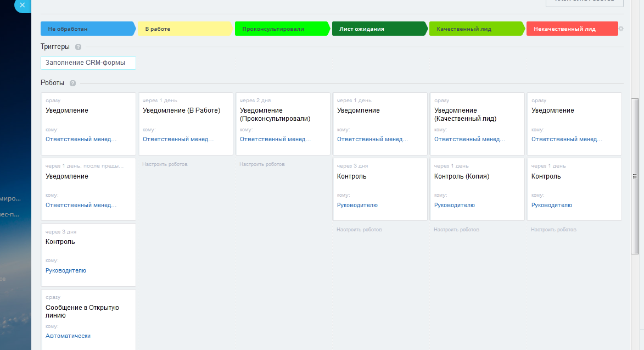Select the Лист ожидания stage
This screenshot has width=644, height=350.
[378, 29]
